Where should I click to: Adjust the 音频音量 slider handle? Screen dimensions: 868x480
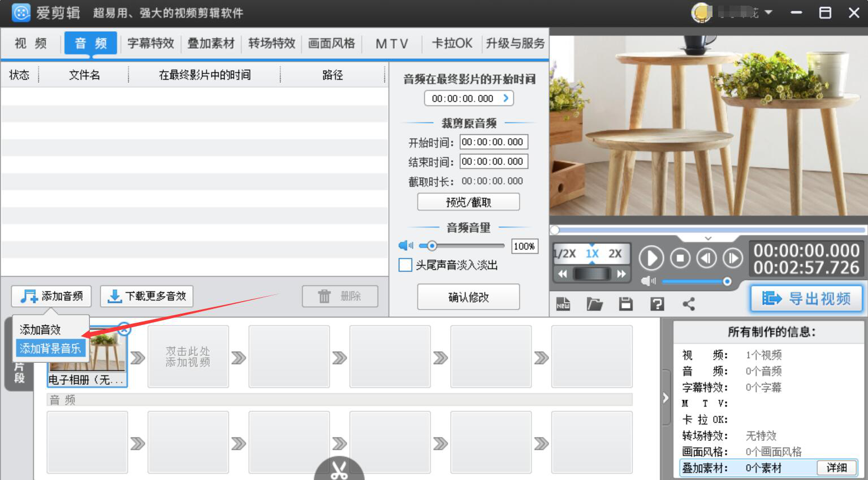click(x=432, y=246)
